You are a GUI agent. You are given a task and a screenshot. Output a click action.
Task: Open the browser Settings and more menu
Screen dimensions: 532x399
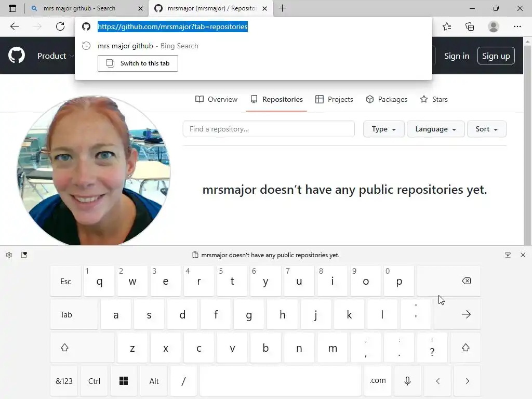(x=517, y=26)
